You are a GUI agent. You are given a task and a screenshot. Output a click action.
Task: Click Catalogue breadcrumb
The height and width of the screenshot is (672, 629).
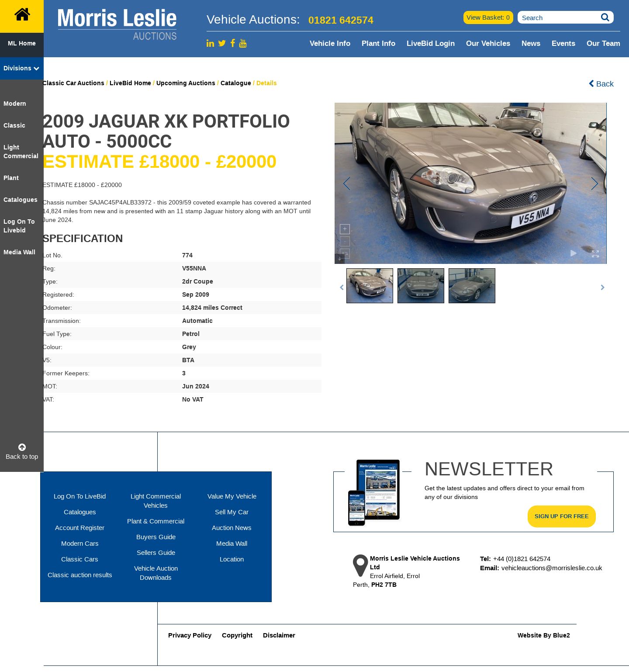pos(236,83)
